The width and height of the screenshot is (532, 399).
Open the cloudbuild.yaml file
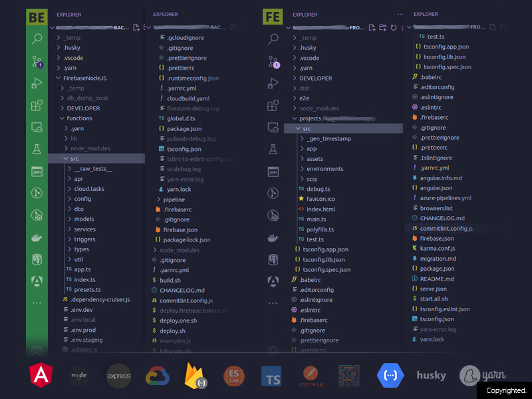tap(188, 98)
